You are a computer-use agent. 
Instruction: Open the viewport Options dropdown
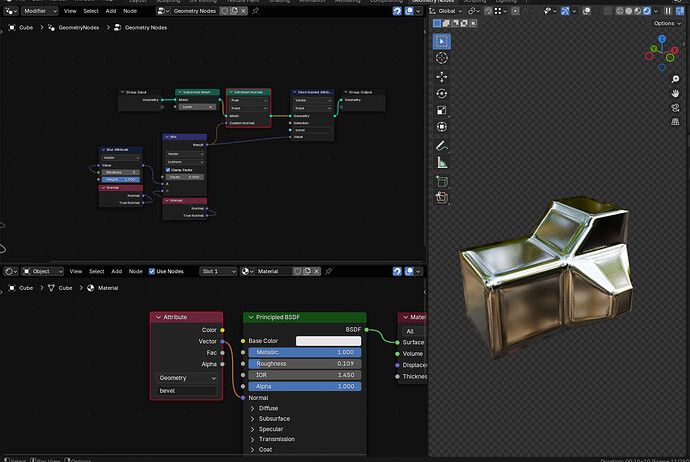(x=667, y=23)
